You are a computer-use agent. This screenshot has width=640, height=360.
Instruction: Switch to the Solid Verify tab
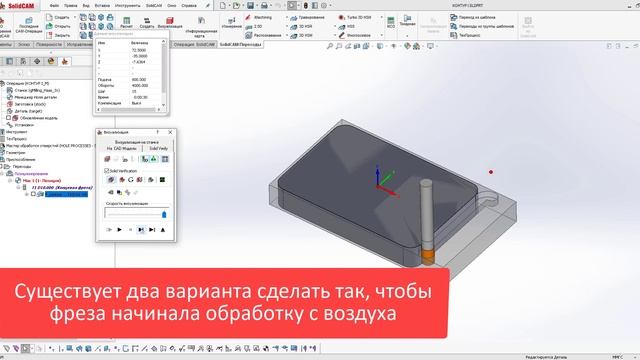[x=158, y=148]
